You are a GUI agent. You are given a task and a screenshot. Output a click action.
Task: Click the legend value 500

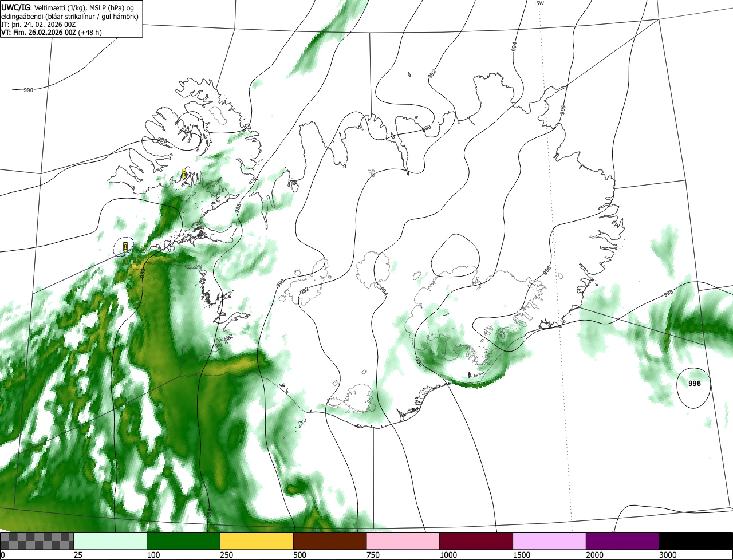click(x=299, y=555)
